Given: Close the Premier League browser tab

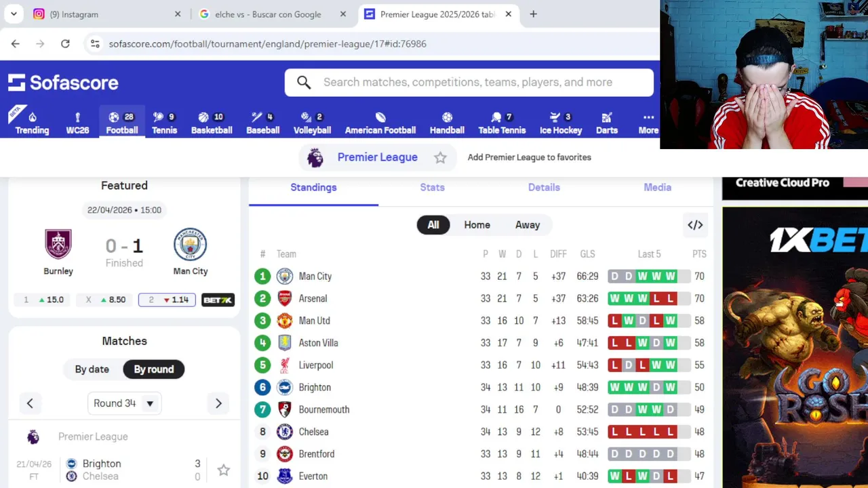Looking at the screenshot, I should pyautogui.click(x=509, y=14).
